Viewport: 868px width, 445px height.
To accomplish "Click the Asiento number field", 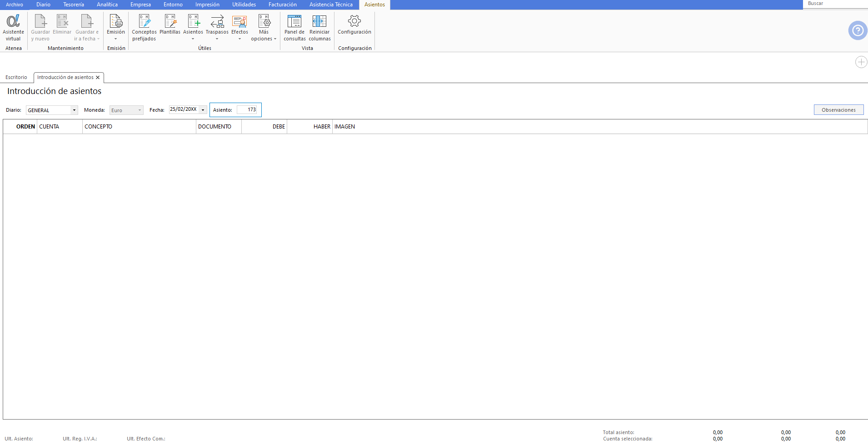I will point(247,110).
